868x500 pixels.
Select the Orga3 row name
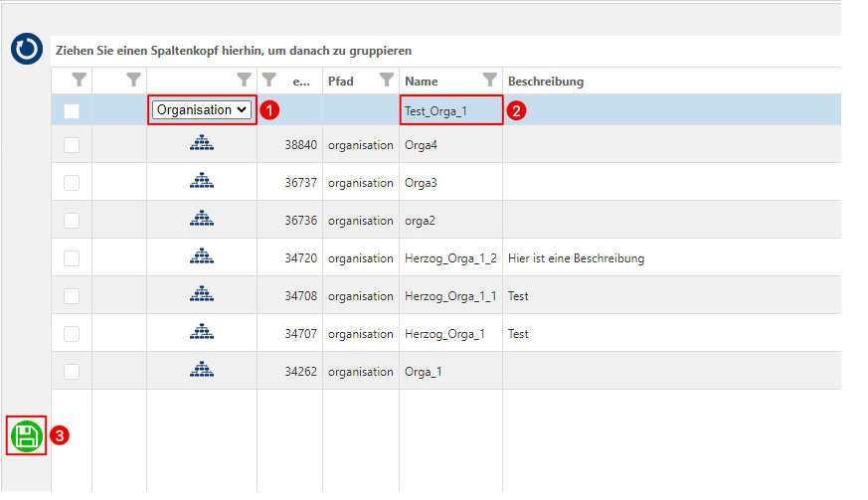pos(421,183)
